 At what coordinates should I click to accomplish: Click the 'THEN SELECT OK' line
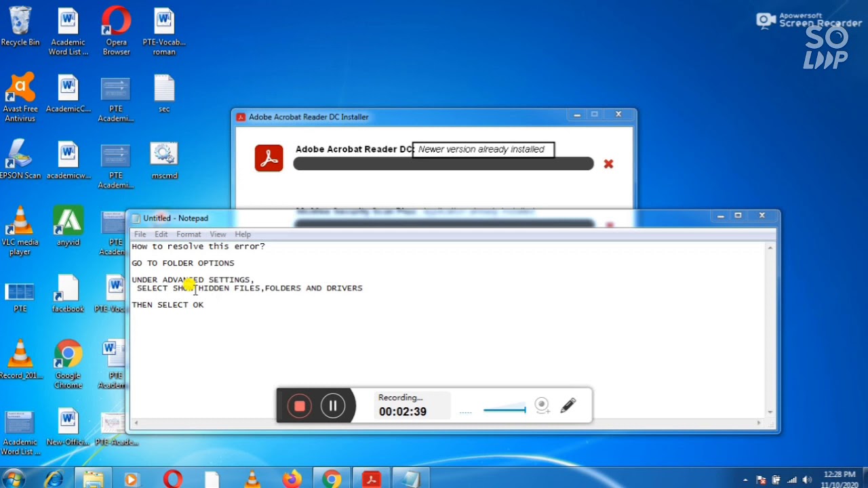pyautogui.click(x=167, y=305)
